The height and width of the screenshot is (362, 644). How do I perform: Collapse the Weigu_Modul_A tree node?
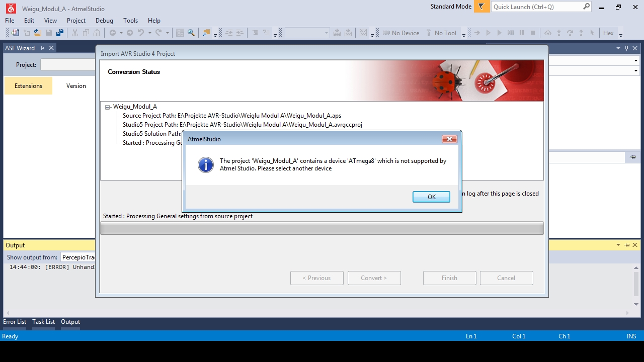(108, 107)
